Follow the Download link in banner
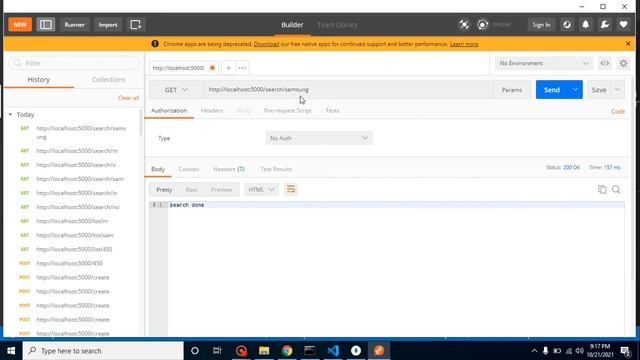 pos(266,44)
